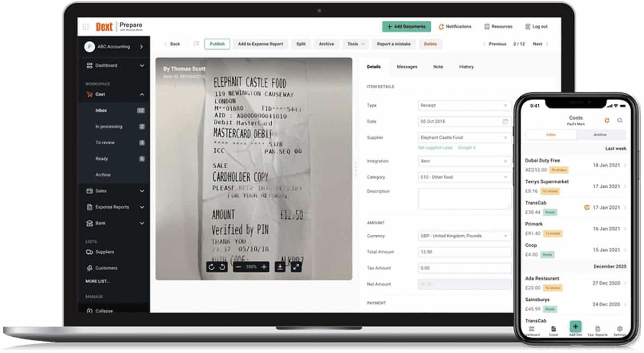Tap the search icon on phone Costs screen
Screen dimensions: 644x353
coord(620,120)
